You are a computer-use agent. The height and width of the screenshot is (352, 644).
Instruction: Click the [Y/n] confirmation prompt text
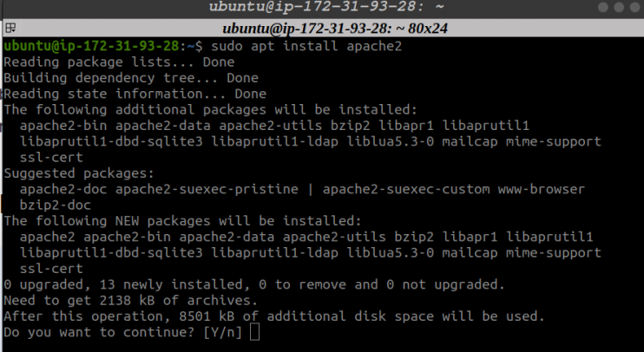(x=222, y=332)
